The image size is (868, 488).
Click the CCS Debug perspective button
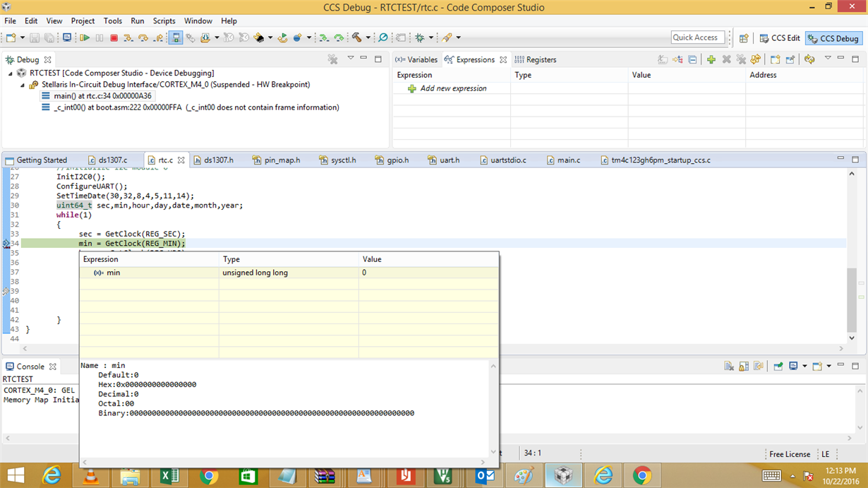click(833, 38)
